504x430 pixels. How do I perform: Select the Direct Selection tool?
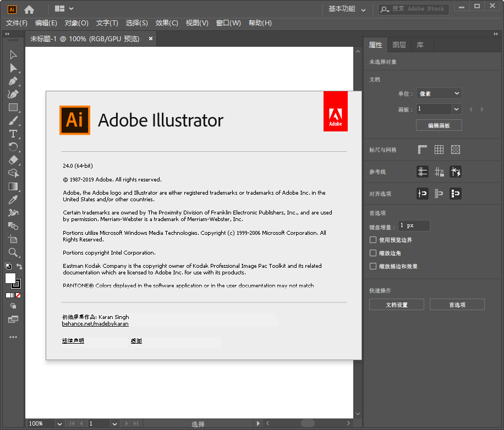point(13,68)
